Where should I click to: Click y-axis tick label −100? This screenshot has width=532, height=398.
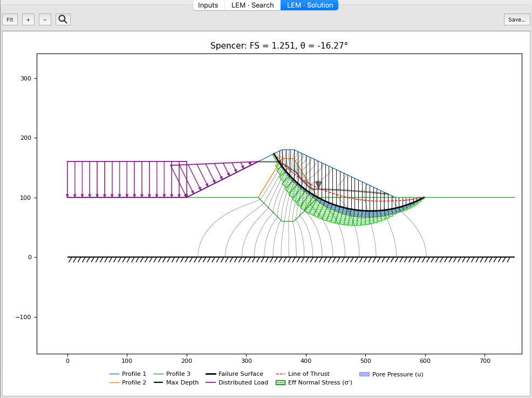[23, 317]
